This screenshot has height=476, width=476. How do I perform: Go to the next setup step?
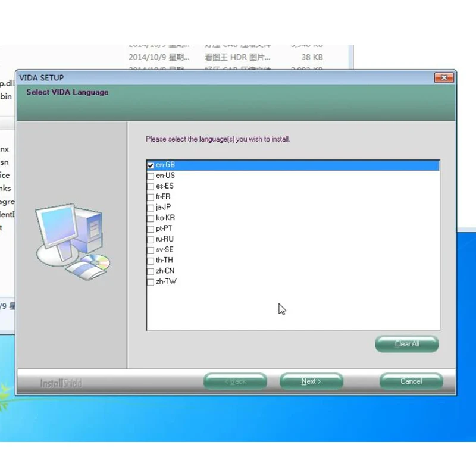point(311,381)
